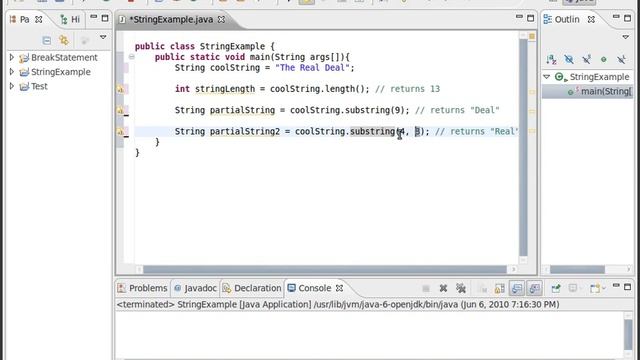The height and width of the screenshot is (360, 640).
Task: Maximize the Console panel
Action: coord(627,287)
